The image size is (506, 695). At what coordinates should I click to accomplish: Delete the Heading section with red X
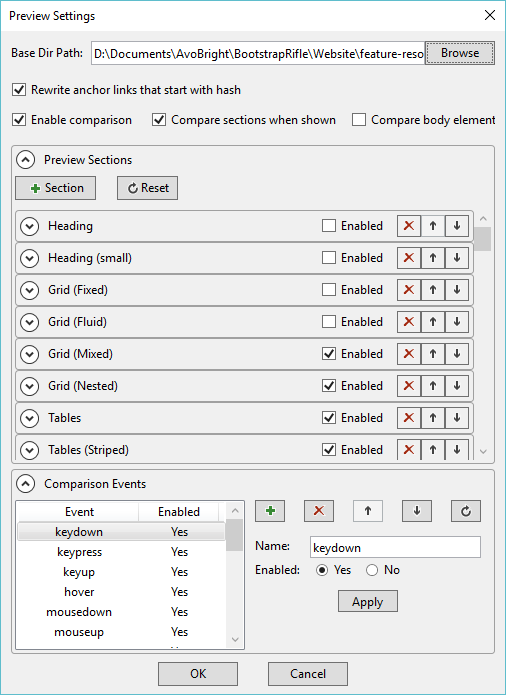(x=409, y=226)
